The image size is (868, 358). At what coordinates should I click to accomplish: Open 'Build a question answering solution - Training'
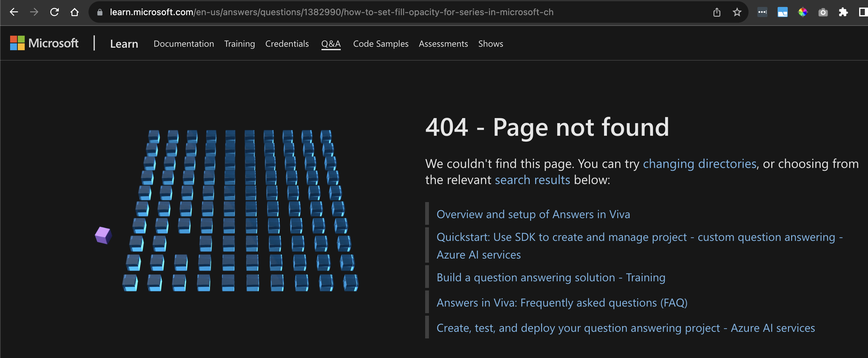[x=551, y=277]
